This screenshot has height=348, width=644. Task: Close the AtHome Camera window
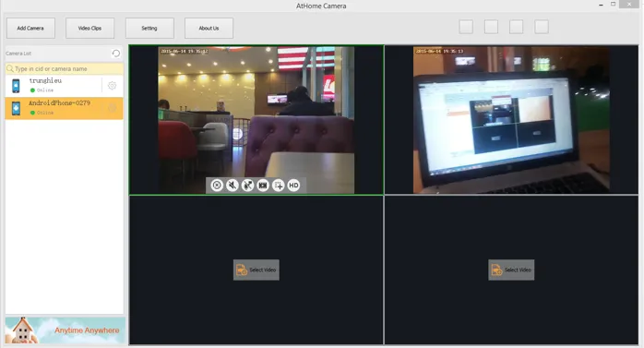[x=629, y=4]
